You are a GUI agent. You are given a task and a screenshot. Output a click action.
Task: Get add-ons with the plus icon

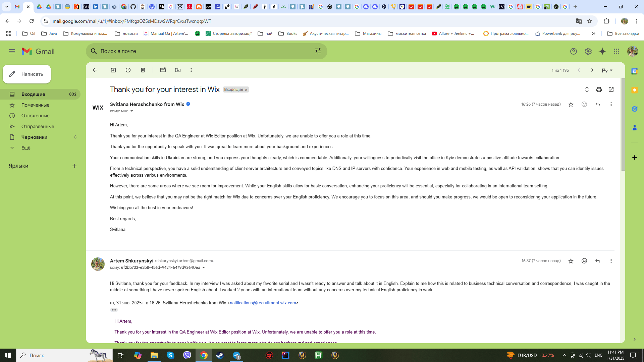[635, 158]
